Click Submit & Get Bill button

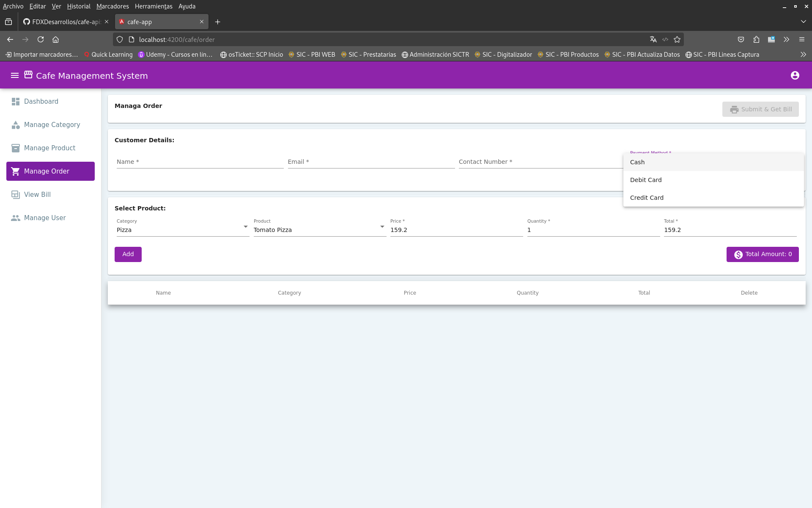pyautogui.click(x=760, y=109)
